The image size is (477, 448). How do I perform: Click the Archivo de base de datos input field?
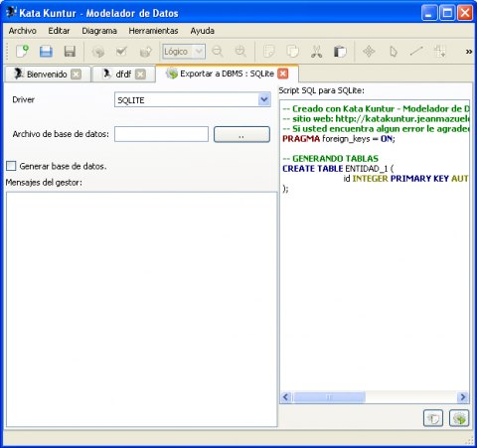point(161,134)
